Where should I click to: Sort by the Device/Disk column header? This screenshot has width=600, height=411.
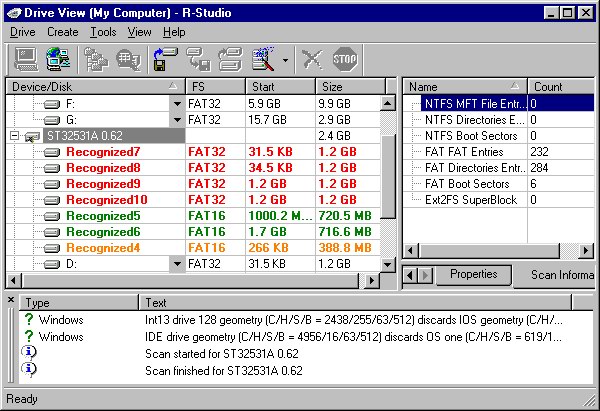pyautogui.click(x=90, y=87)
